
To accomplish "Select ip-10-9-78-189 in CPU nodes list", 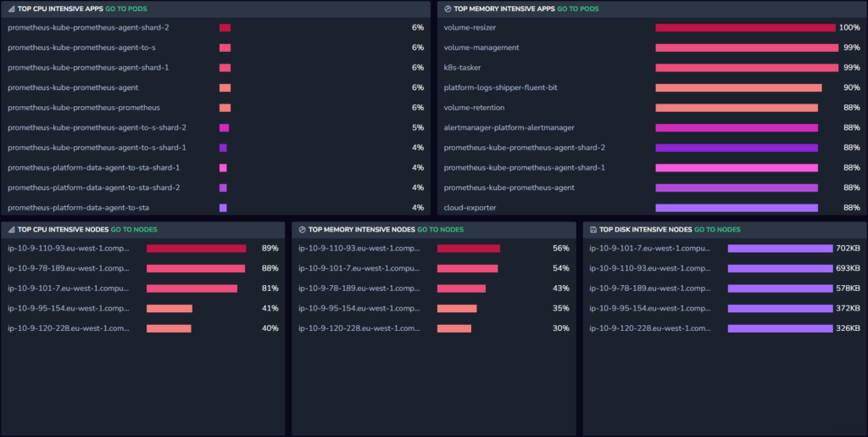I will pos(69,268).
